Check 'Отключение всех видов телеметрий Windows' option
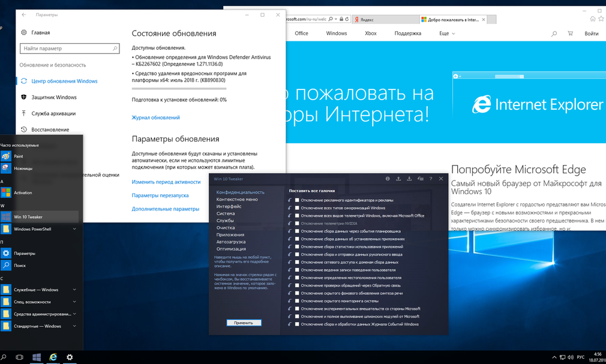Viewport: 606px width, 364px height. (297, 216)
